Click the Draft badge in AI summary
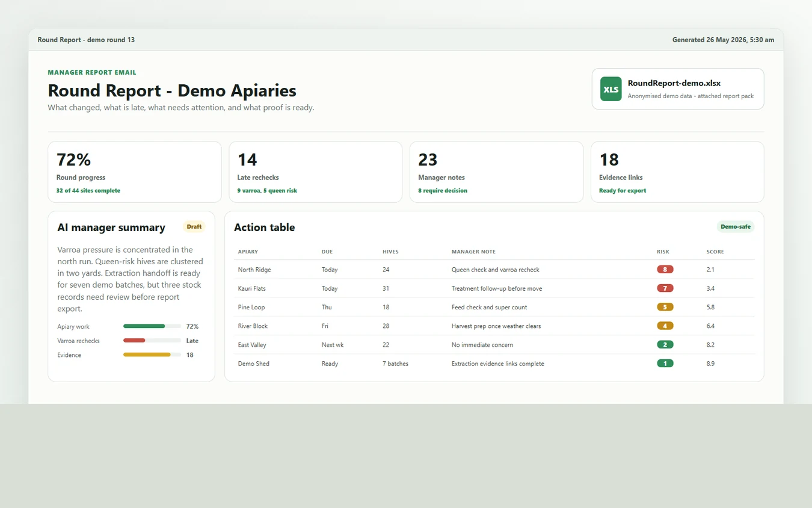Image resolution: width=812 pixels, height=508 pixels. [194, 227]
